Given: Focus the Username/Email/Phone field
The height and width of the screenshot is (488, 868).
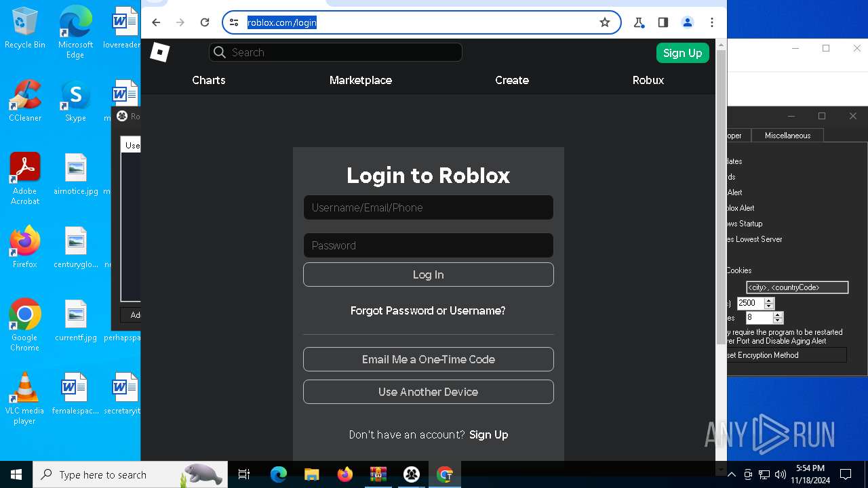Looking at the screenshot, I should (x=429, y=207).
